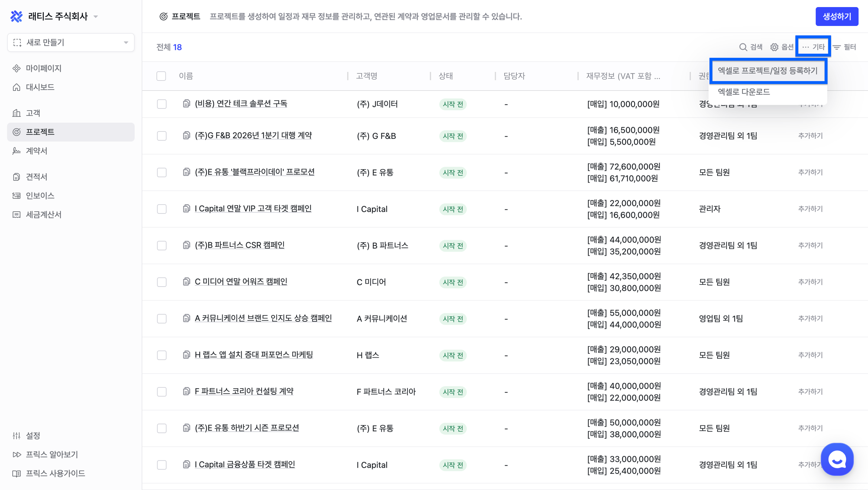The image size is (868, 490).
Task: Check the box for 연간 테크 솔루션 구독 row
Action: click(162, 104)
